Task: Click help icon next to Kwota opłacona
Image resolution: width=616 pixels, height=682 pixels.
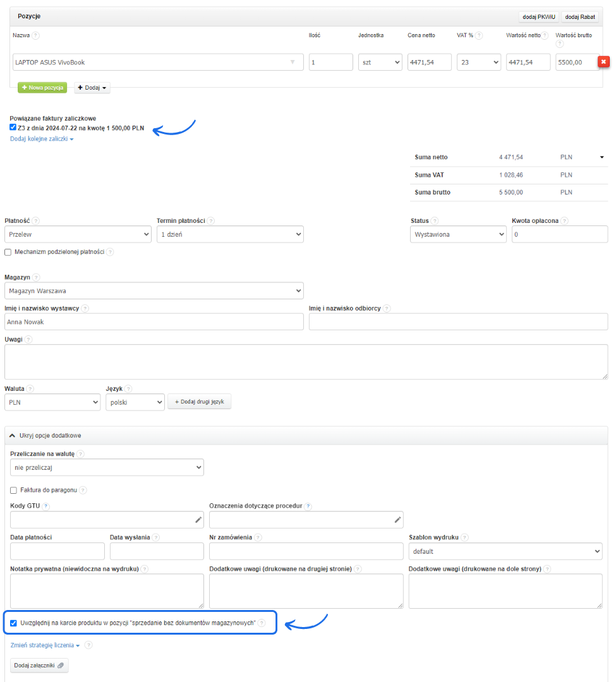Action: (x=564, y=221)
